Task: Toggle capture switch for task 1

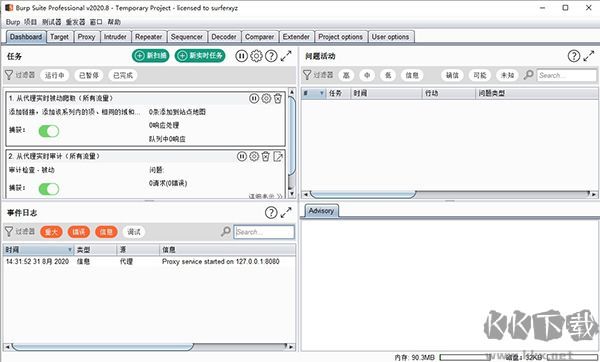Action: [49, 131]
